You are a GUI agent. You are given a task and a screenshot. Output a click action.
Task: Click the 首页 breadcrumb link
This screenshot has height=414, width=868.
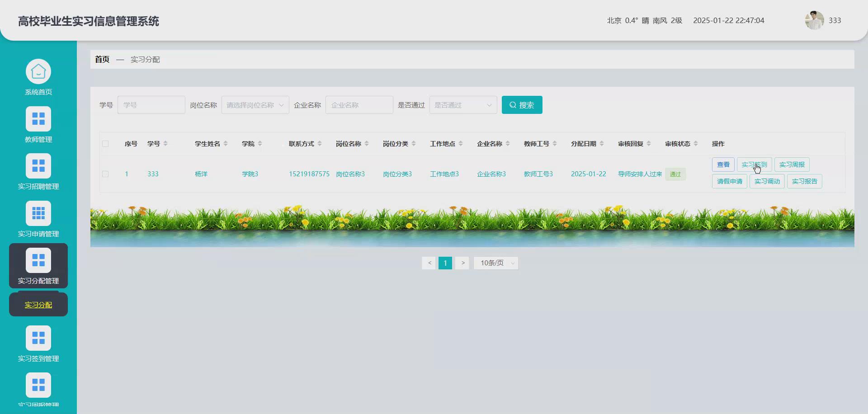point(102,59)
